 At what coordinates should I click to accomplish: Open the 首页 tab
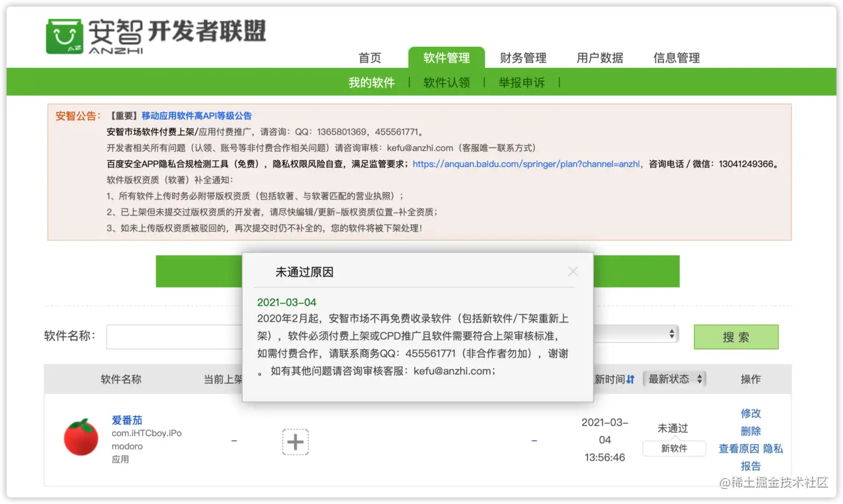coord(370,58)
